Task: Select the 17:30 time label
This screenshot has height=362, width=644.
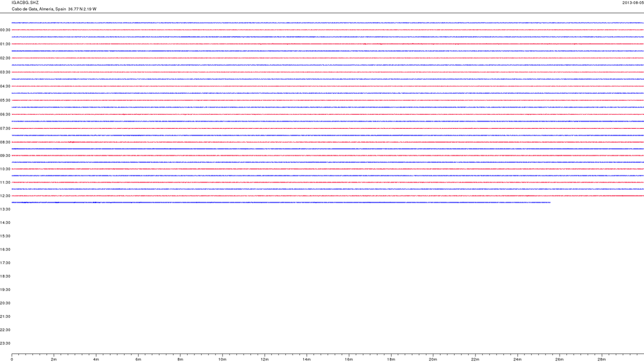Action: 5,263
